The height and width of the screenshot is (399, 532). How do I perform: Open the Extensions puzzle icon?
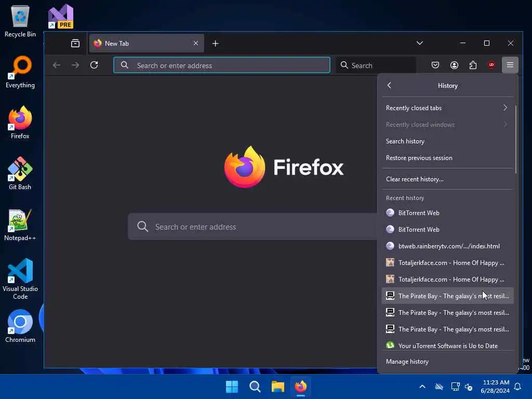(x=473, y=65)
